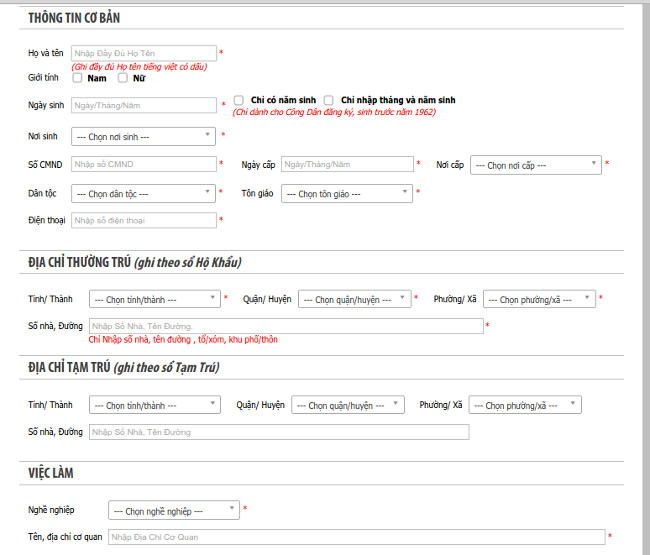The width and height of the screenshot is (650, 555).
Task: Focus the Số CMND input field
Action: point(144,164)
